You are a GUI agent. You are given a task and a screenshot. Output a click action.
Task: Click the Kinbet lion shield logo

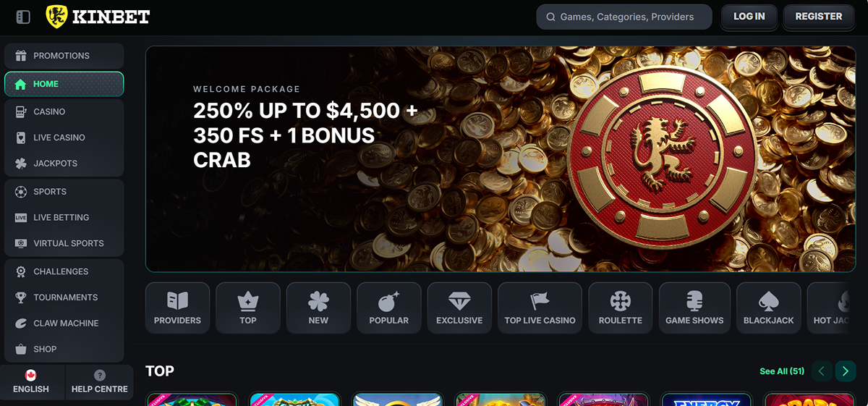pyautogui.click(x=56, y=17)
